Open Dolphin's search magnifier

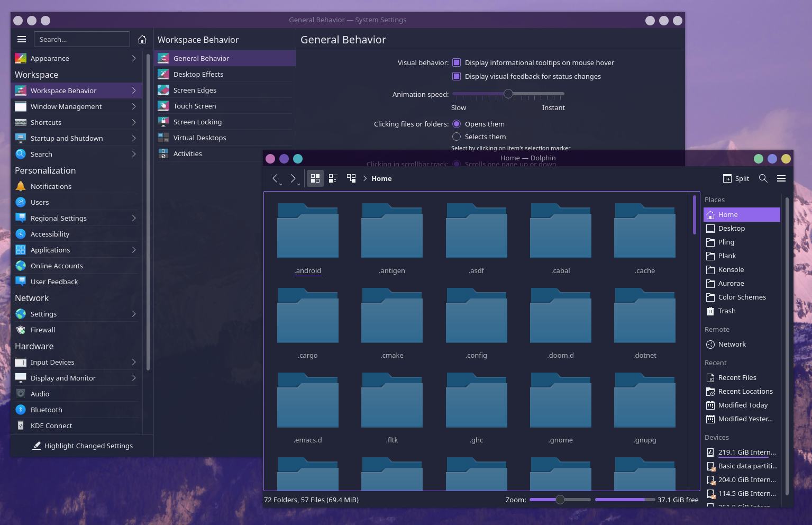click(x=763, y=178)
